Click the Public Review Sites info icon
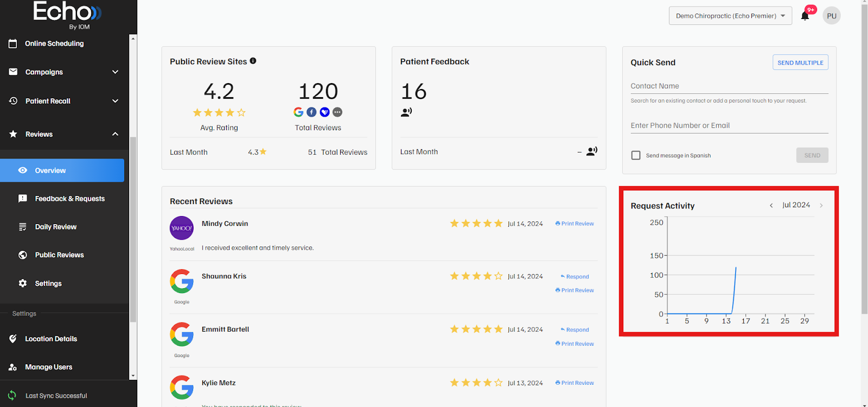The width and height of the screenshot is (868, 407). coord(253,61)
